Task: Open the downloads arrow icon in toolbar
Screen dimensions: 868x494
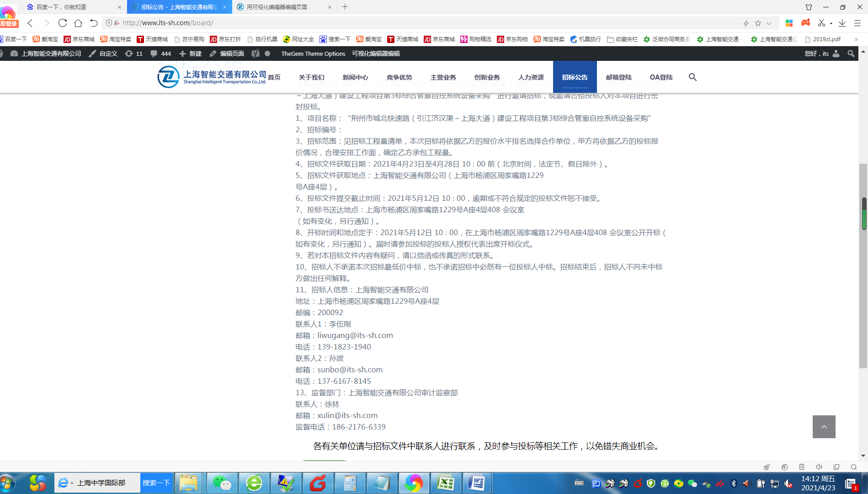Action: pos(842,23)
